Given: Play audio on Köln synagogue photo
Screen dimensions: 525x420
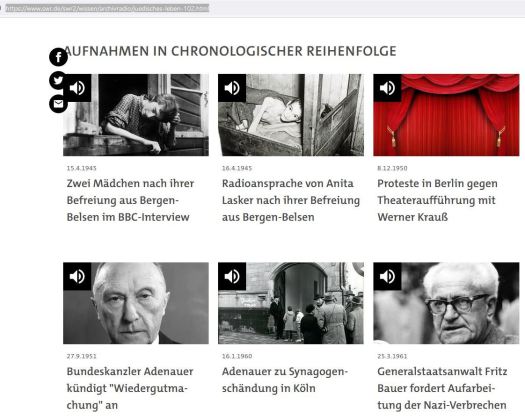Looking at the screenshot, I should point(232,277).
